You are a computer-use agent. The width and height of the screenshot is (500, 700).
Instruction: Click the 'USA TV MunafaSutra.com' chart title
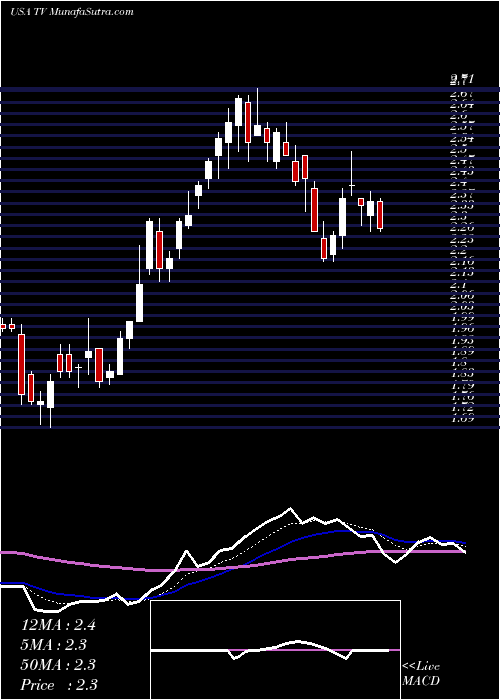[x=72, y=12]
